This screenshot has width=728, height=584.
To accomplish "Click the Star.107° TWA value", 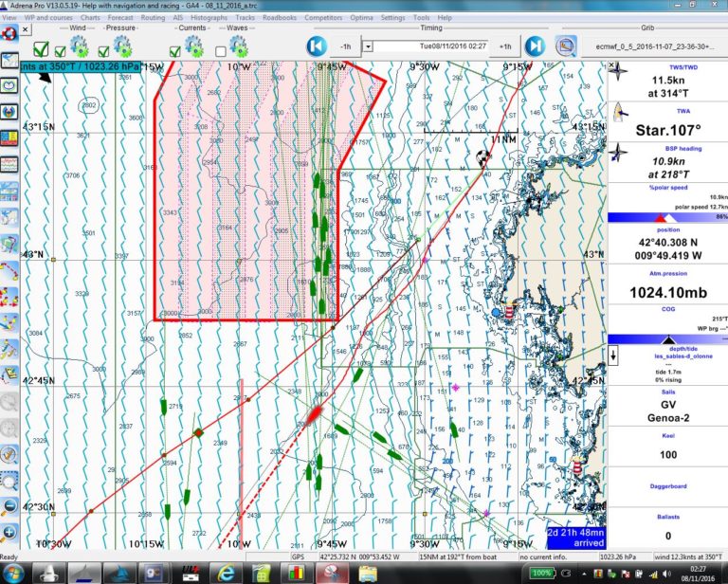I will coord(668,130).
